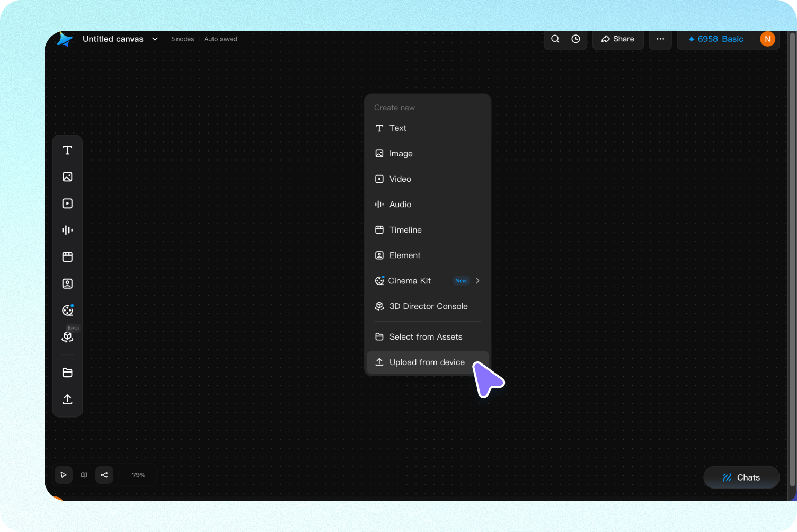
Task: Toggle the node connections icon
Action: [x=104, y=475]
